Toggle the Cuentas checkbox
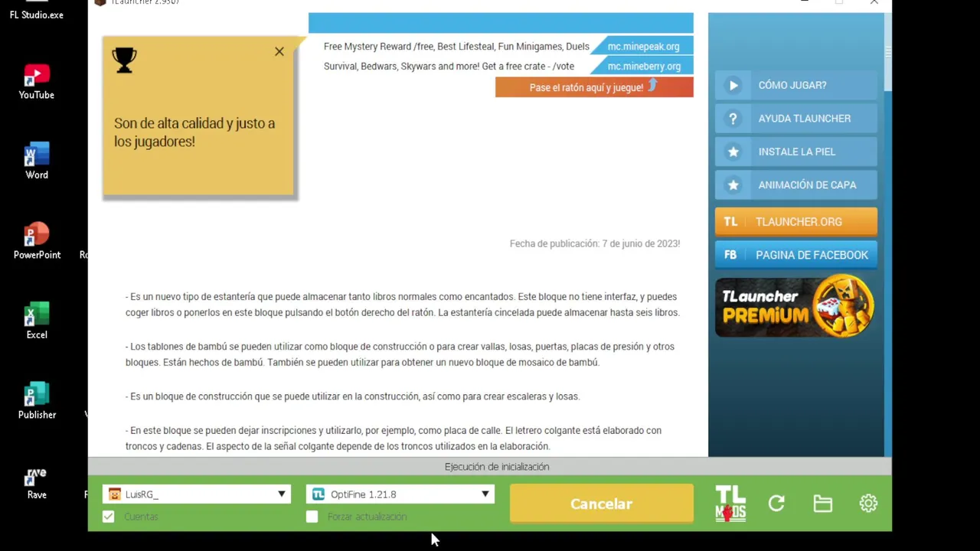This screenshot has width=980, height=551. [x=109, y=517]
